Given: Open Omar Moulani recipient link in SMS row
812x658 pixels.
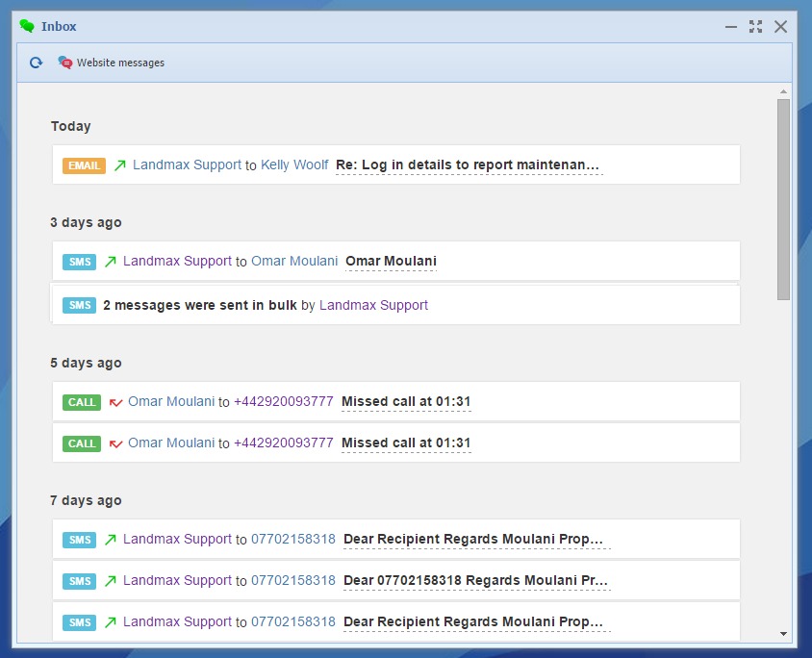Looking at the screenshot, I should [294, 261].
